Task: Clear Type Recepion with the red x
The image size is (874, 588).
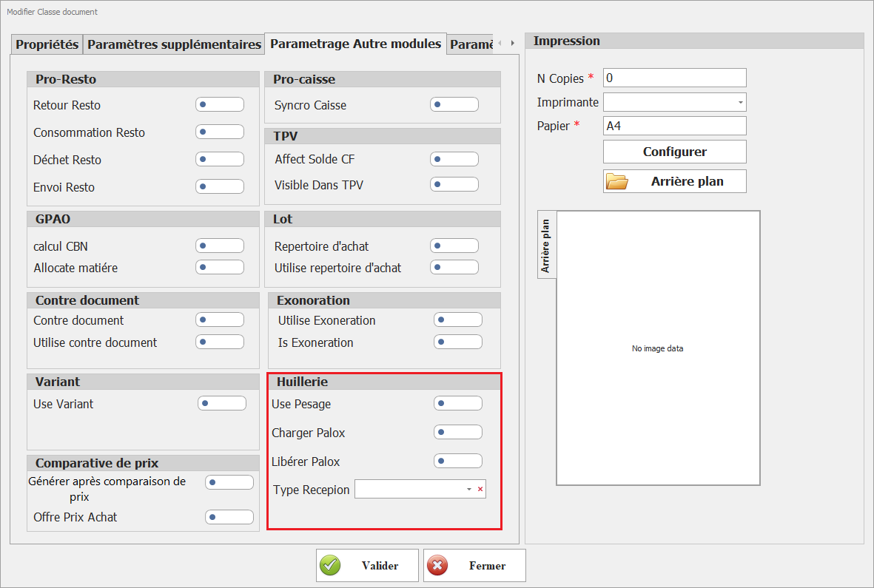Action: point(480,490)
